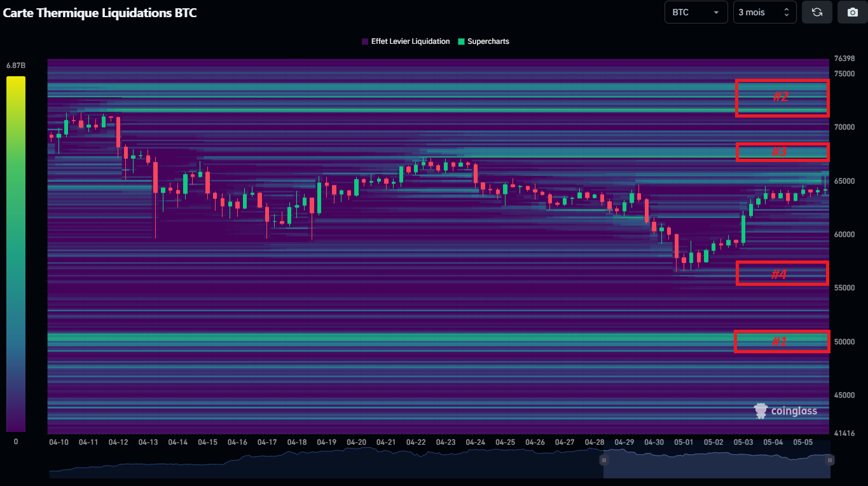Adjust the top of liquidation color scale
Screen dimensions: 868x486
click(x=16, y=79)
